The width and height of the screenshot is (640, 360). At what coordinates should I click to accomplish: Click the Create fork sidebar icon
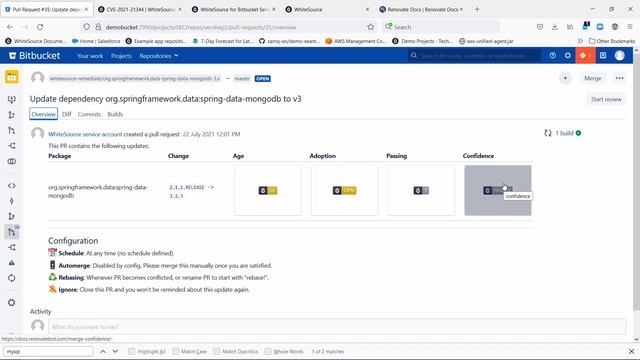pyautogui.click(x=11, y=146)
